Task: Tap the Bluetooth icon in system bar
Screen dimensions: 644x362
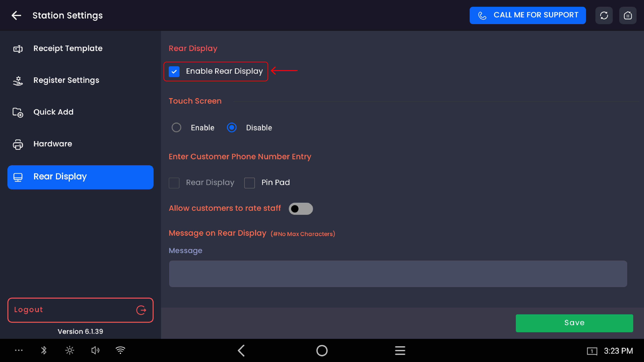Action: point(44,350)
